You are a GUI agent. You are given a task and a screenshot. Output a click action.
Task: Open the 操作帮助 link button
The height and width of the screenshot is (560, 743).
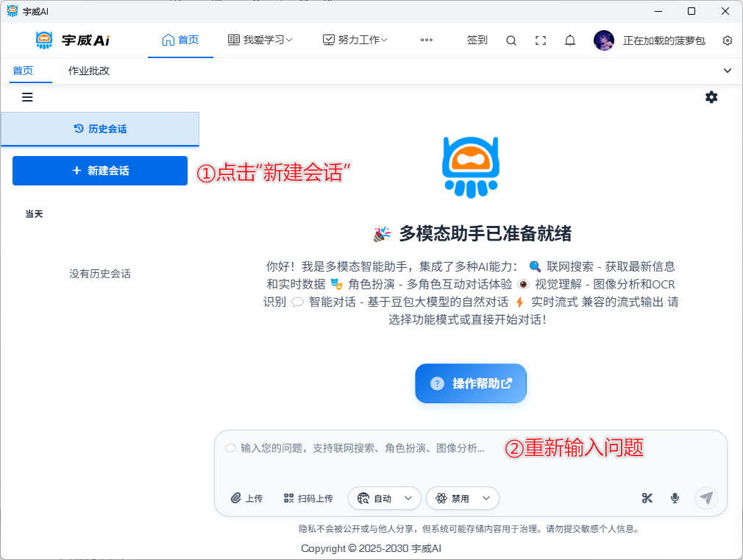click(471, 383)
